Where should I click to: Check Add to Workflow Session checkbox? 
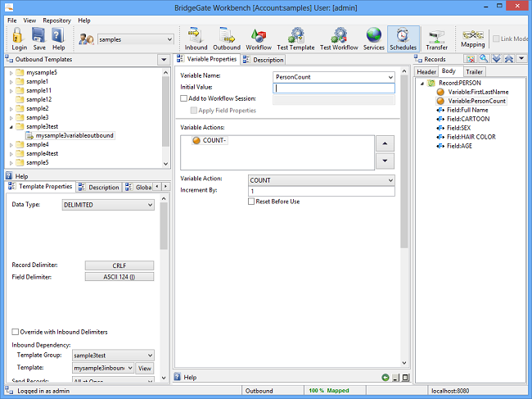pos(183,98)
